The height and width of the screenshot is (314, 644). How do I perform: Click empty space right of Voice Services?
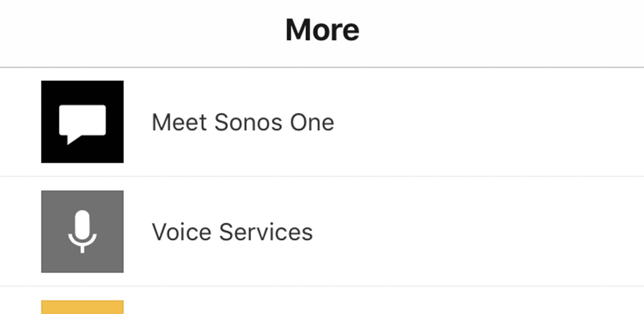coord(483,232)
